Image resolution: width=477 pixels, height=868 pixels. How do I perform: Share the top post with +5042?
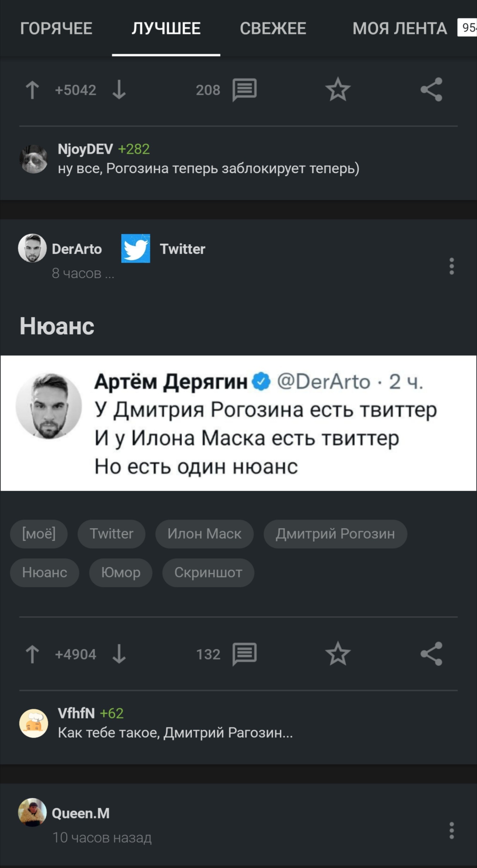pos(431,89)
